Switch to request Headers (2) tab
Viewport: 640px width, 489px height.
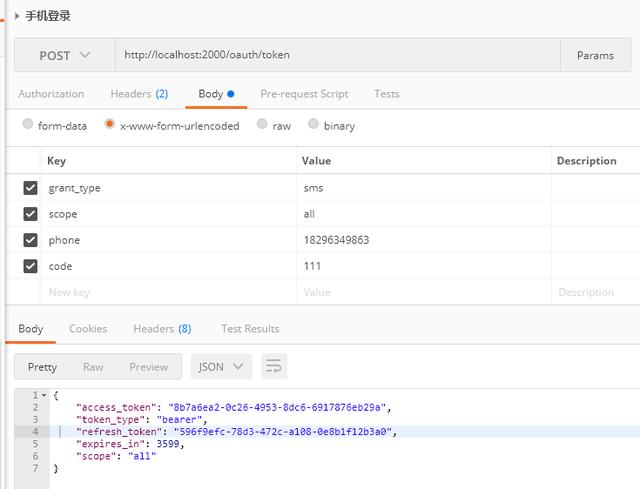(x=139, y=94)
